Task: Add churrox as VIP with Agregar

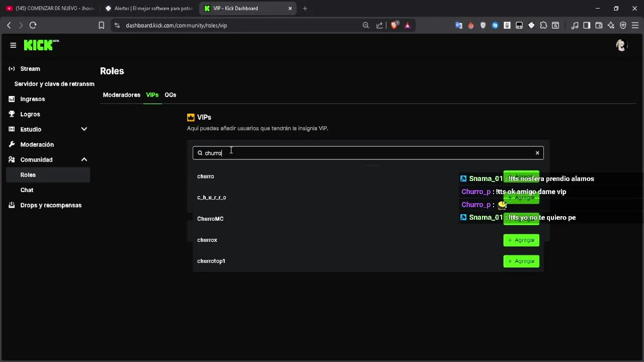Action: click(521, 240)
